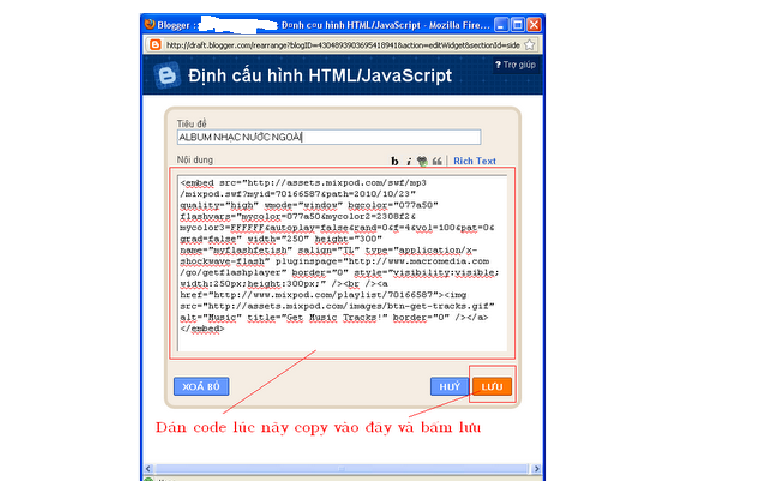Apply bold with the b icon
781x481 pixels.
[394, 161]
